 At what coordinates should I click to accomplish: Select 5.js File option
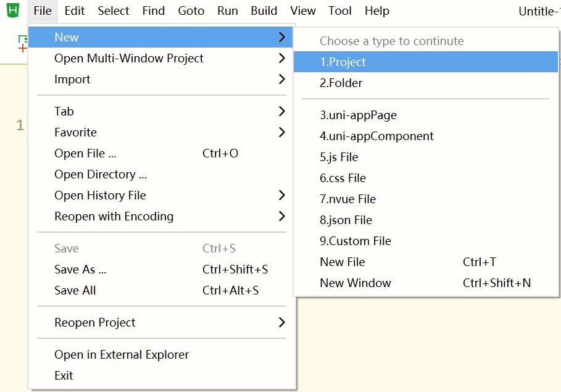339,157
